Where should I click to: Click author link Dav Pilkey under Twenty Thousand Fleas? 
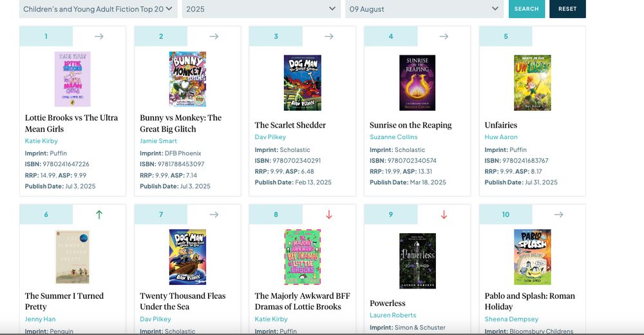(155, 319)
